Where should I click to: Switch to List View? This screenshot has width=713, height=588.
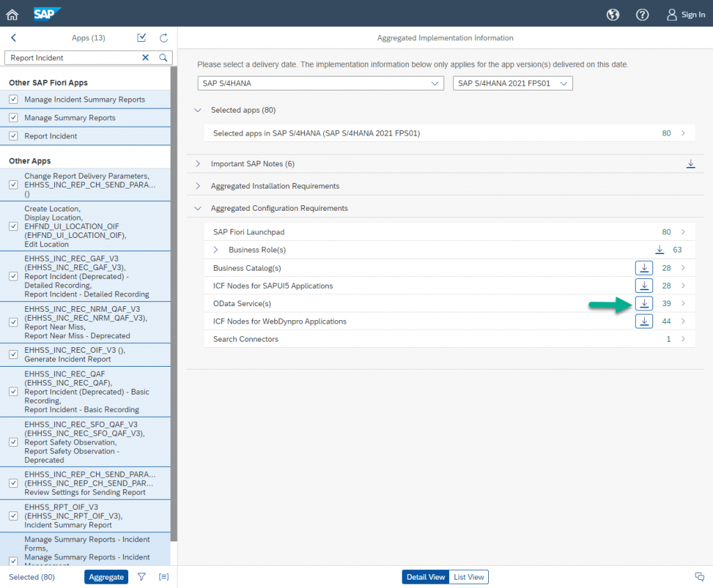469,577
